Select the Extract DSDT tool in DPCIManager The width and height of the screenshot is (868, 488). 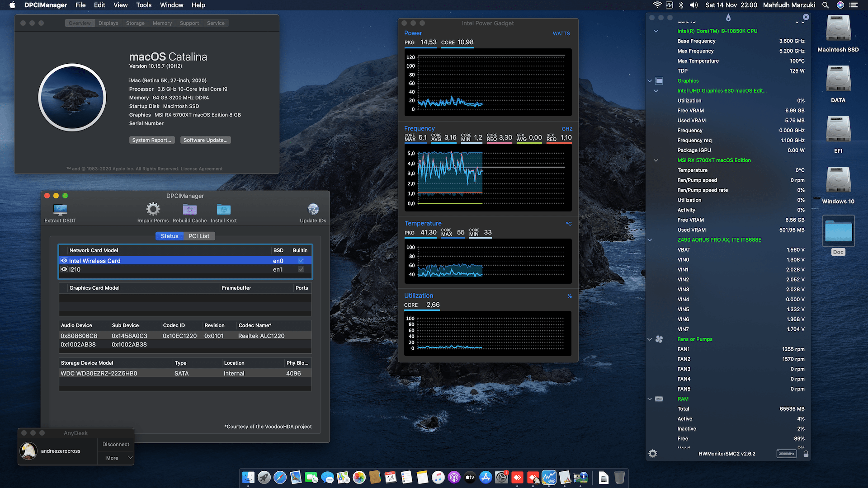click(x=59, y=209)
